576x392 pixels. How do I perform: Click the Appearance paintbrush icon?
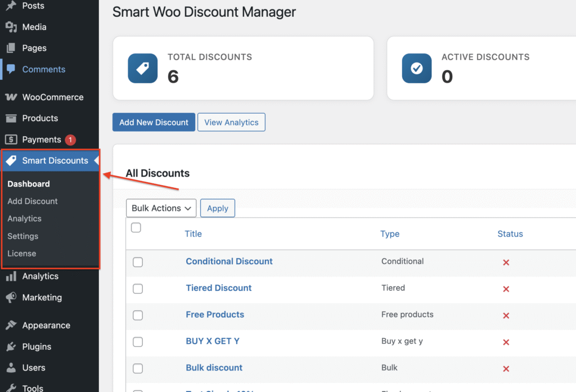pos(11,326)
